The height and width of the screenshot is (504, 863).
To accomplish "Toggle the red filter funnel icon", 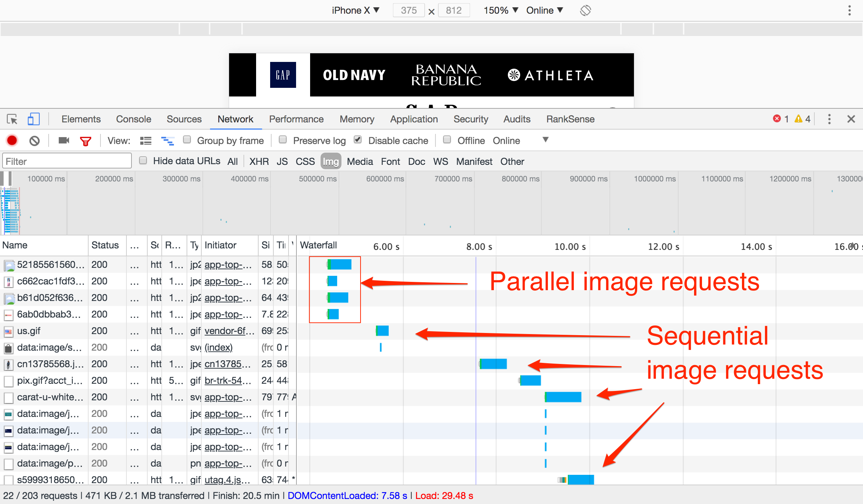I will click(85, 141).
